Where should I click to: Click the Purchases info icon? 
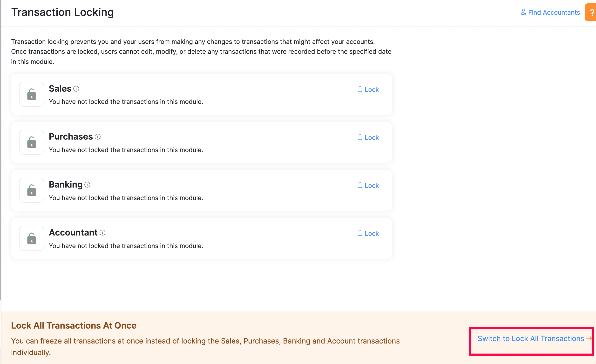pyautogui.click(x=98, y=137)
